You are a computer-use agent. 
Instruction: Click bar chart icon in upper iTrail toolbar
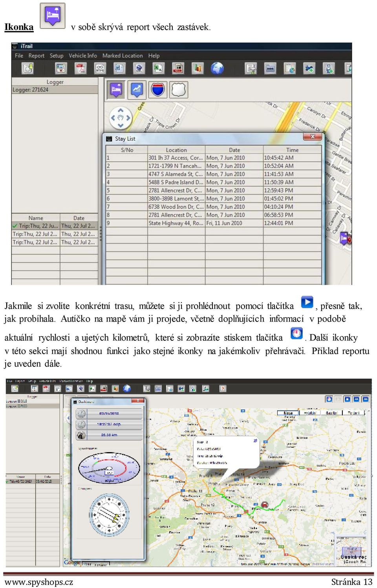(x=198, y=69)
